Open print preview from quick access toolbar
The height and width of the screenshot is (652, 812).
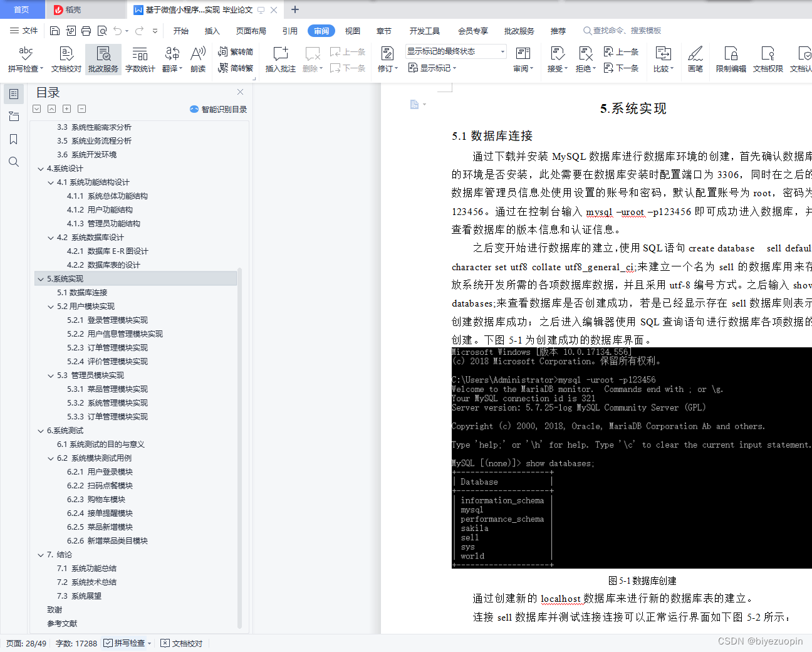click(101, 31)
